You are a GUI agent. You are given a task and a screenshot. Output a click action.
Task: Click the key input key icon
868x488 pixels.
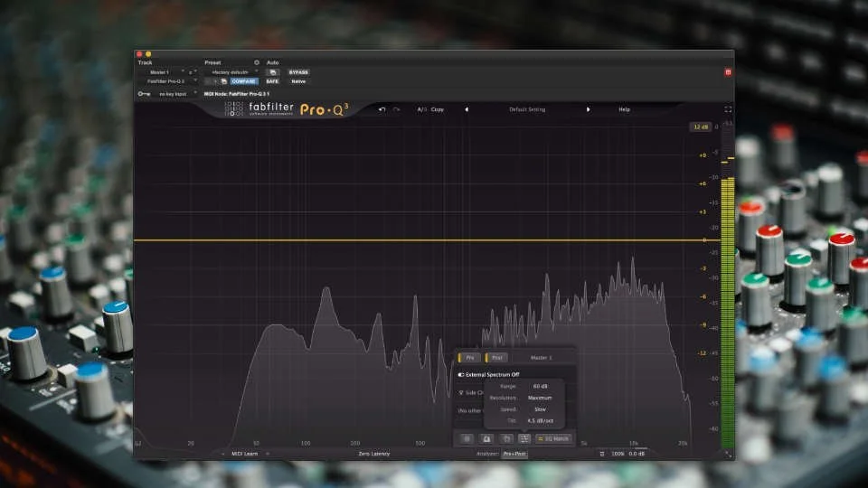[x=144, y=94]
